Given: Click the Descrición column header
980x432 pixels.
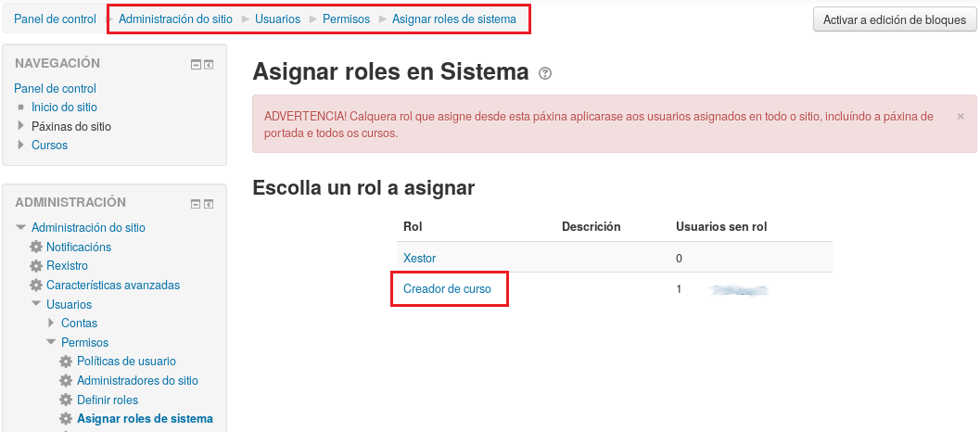Looking at the screenshot, I should pyautogui.click(x=592, y=227).
